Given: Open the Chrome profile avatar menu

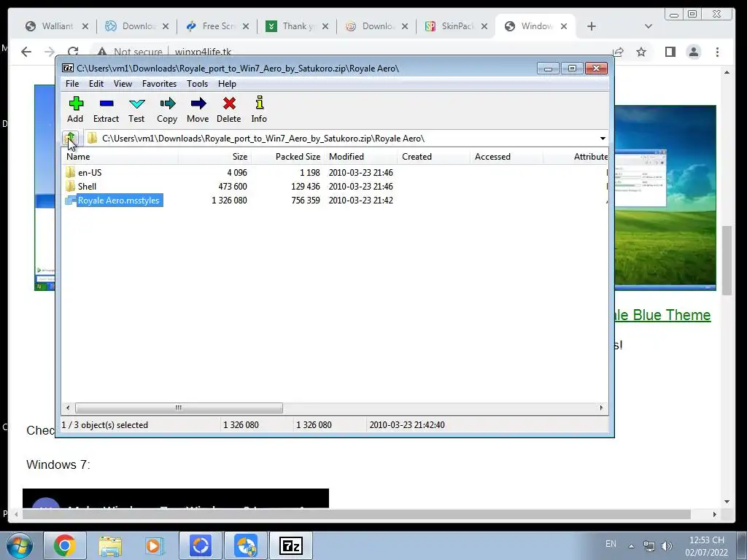Looking at the screenshot, I should [694, 52].
